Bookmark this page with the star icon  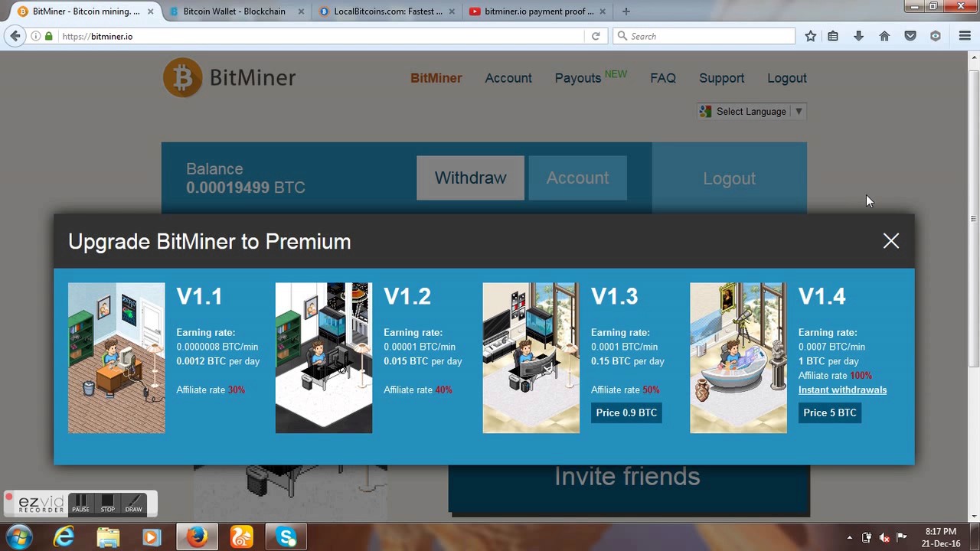coord(811,36)
